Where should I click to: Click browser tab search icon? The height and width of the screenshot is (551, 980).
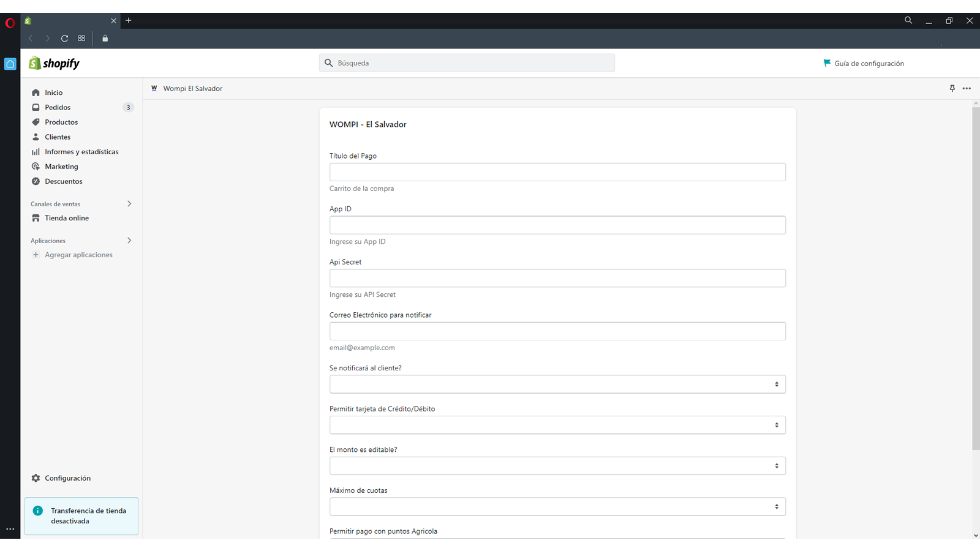[908, 20]
